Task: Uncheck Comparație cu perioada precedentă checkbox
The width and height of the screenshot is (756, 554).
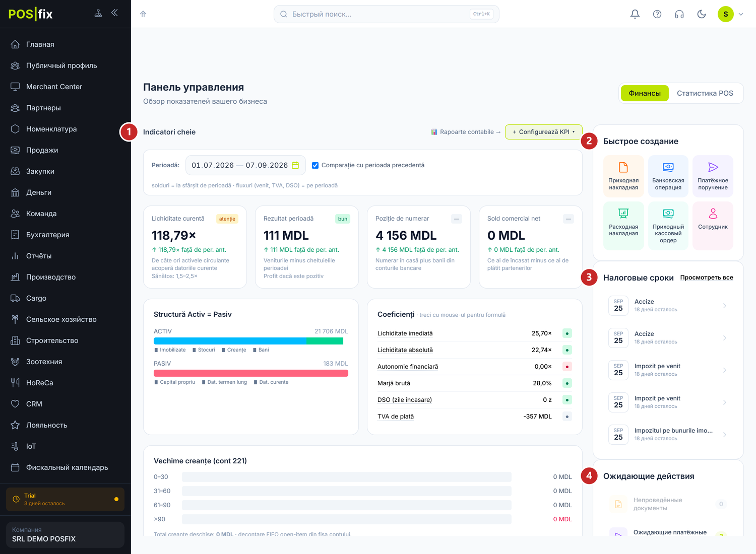Action: click(x=315, y=165)
